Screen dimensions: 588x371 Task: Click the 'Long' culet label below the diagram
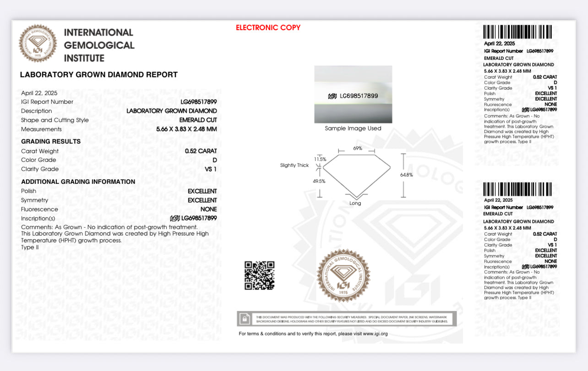(x=355, y=203)
